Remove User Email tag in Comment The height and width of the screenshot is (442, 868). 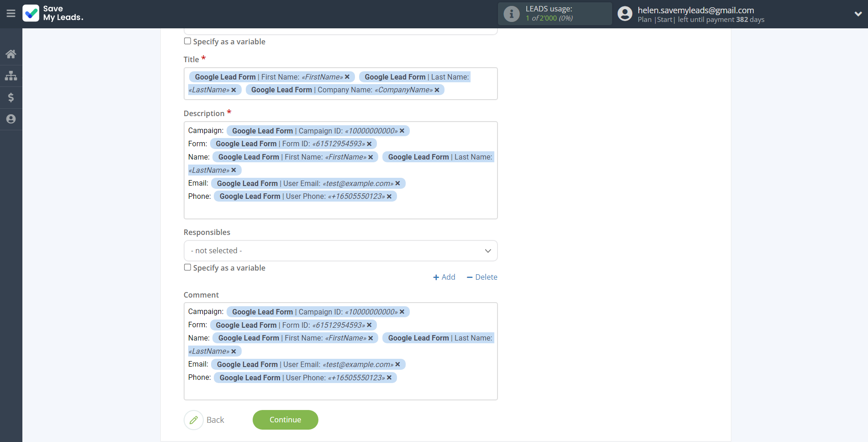click(x=397, y=364)
